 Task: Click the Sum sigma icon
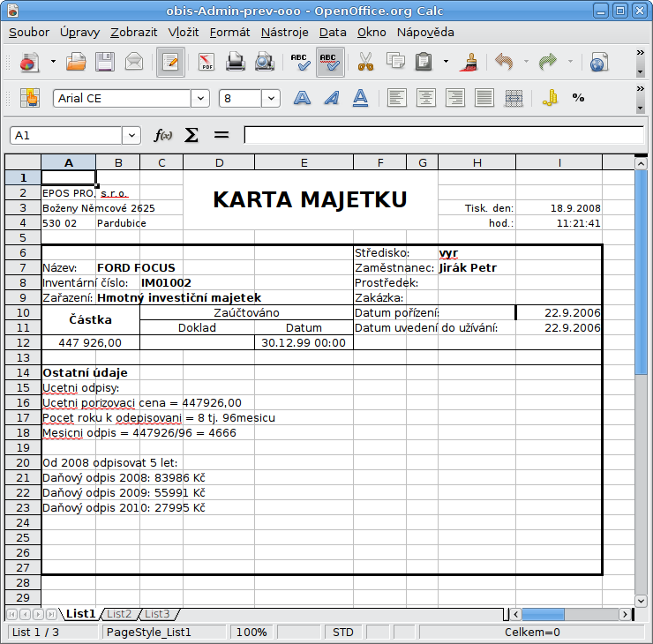pos(191,135)
